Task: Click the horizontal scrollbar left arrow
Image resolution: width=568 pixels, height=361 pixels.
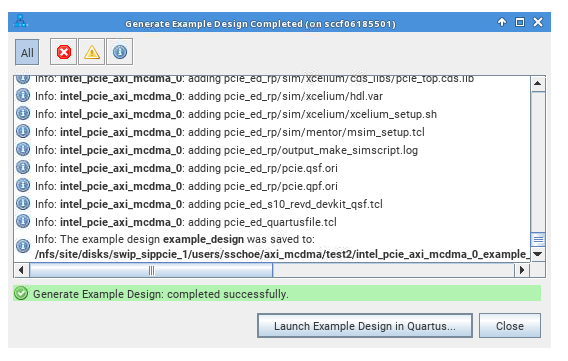Action: (x=21, y=270)
